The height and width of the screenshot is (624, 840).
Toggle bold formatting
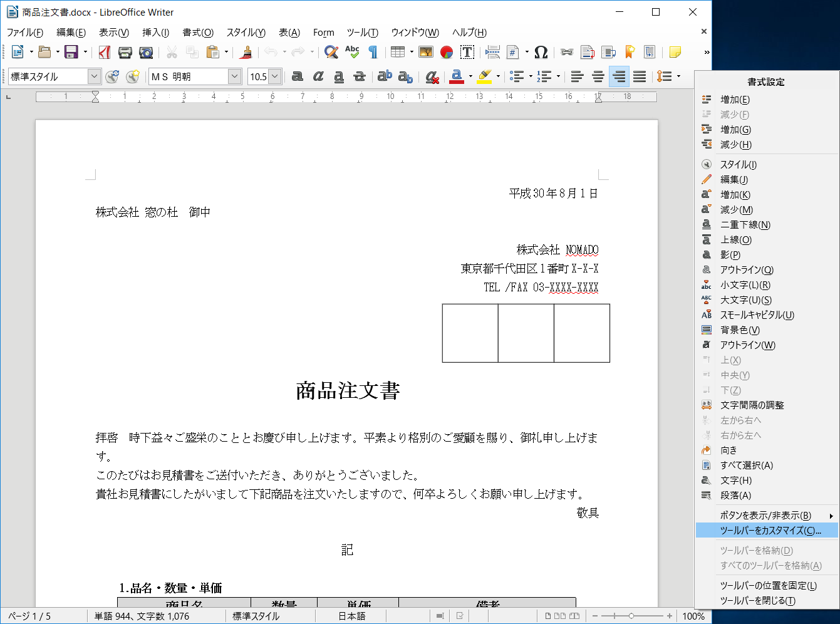click(298, 76)
